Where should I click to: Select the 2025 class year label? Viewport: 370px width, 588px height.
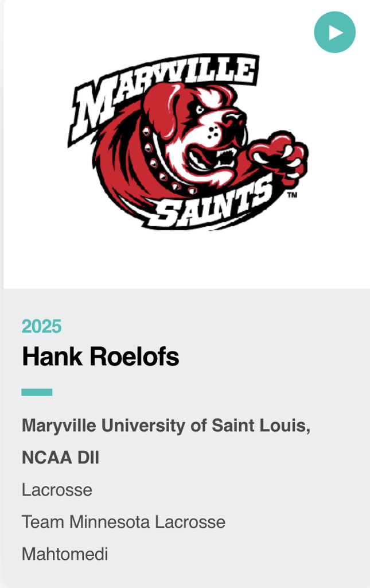click(41, 326)
